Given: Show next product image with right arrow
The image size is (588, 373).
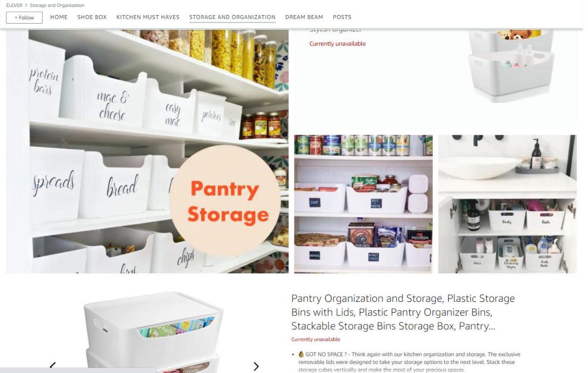Looking at the screenshot, I should [256, 366].
